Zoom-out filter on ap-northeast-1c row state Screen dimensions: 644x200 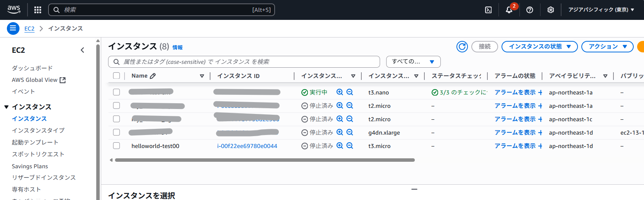click(x=350, y=119)
